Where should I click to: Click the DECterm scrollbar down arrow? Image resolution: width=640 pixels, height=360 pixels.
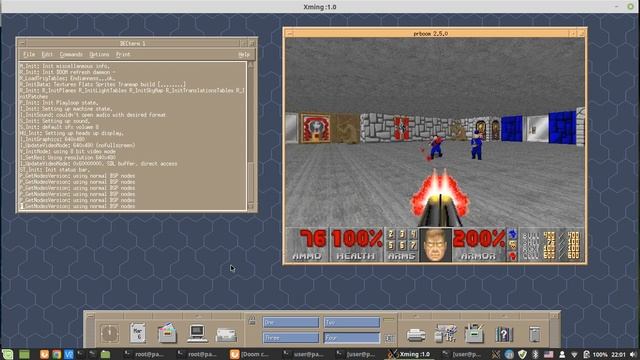tap(251, 206)
